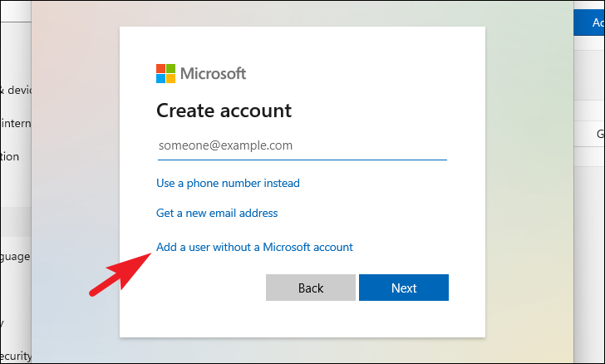
Task: Click the Back button
Action: [311, 288]
